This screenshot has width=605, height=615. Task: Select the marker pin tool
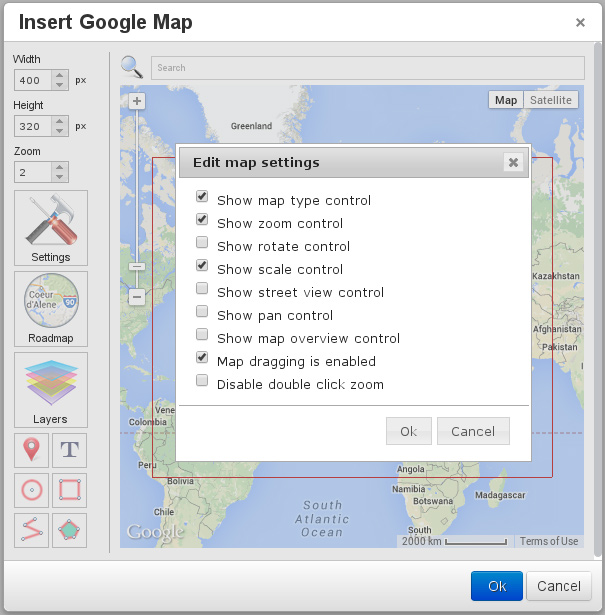pyautogui.click(x=32, y=450)
